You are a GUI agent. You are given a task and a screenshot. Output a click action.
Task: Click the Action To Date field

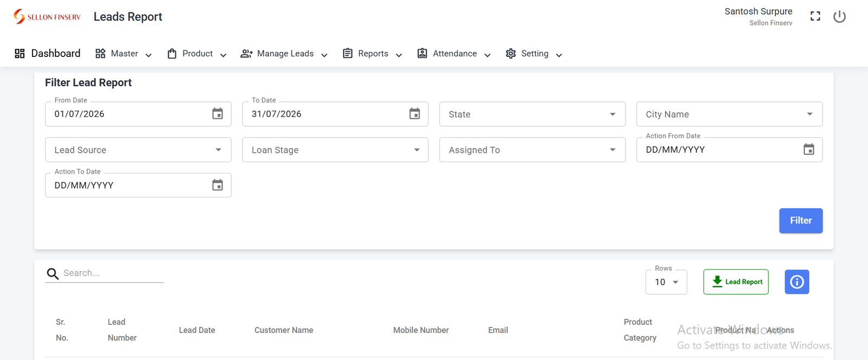tap(138, 185)
